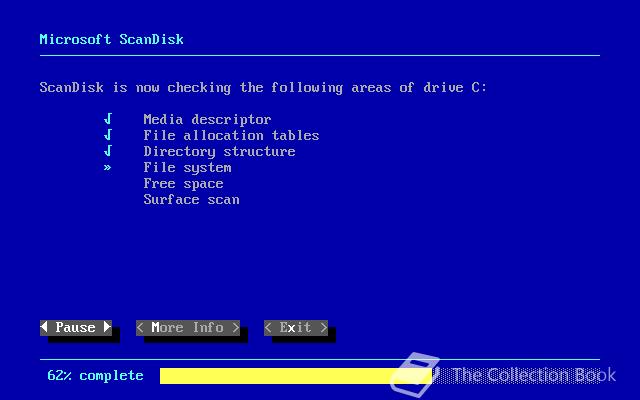Click the checkmark beside File allocation tables
The image size is (640, 400).
108,135
